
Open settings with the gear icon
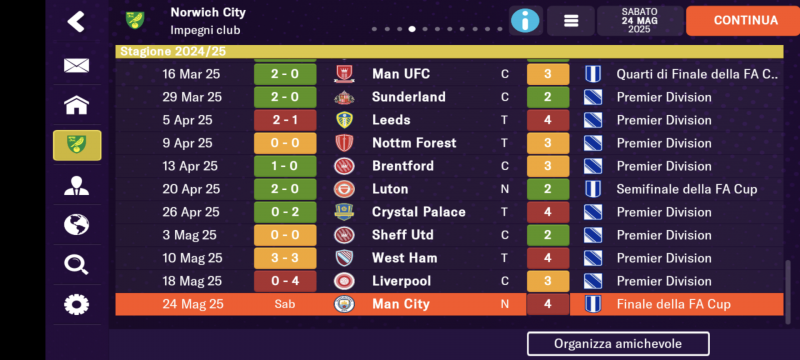77,304
